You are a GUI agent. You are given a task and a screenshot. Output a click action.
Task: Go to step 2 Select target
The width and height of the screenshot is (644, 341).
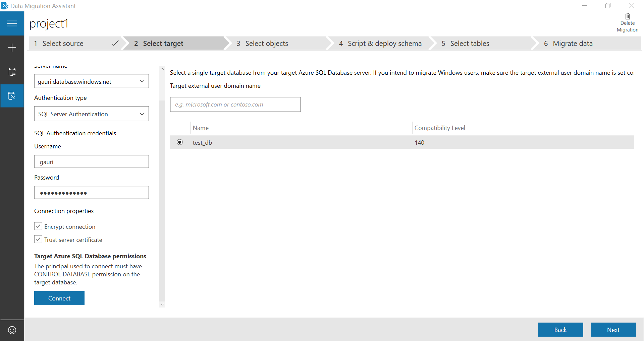pyautogui.click(x=175, y=44)
